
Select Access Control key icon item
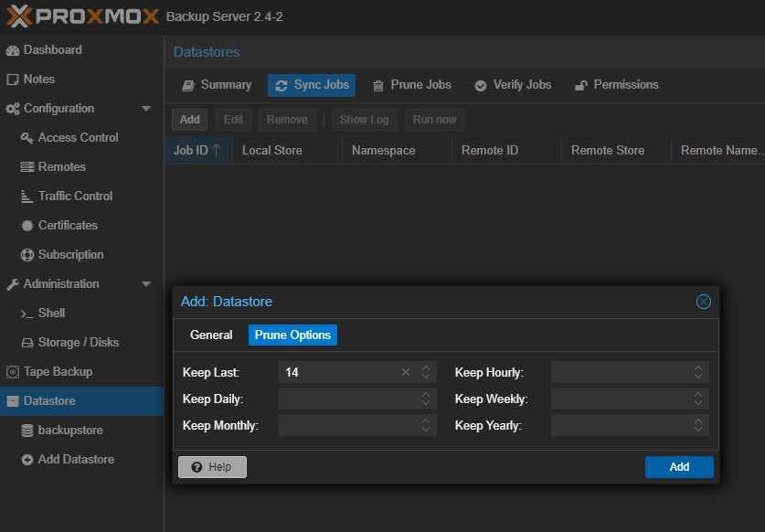(78, 138)
